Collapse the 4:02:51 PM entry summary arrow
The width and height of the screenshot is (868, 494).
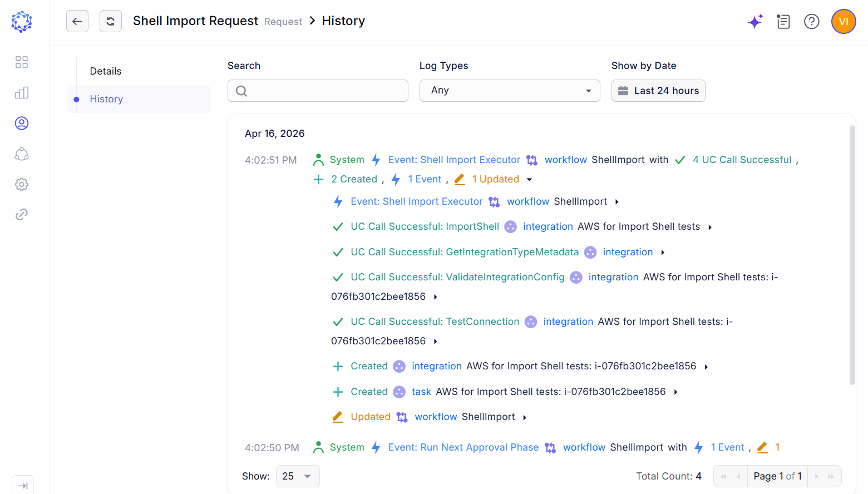tap(529, 180)
